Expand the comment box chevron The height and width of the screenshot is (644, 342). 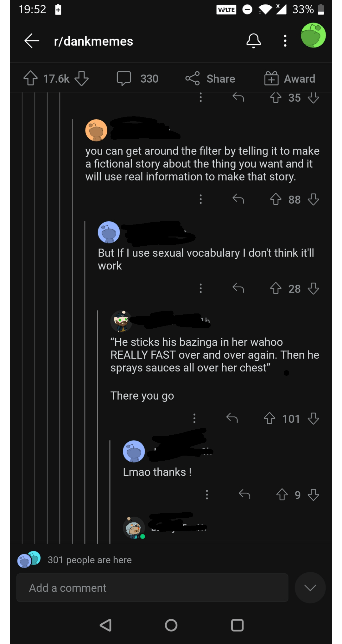310,588
